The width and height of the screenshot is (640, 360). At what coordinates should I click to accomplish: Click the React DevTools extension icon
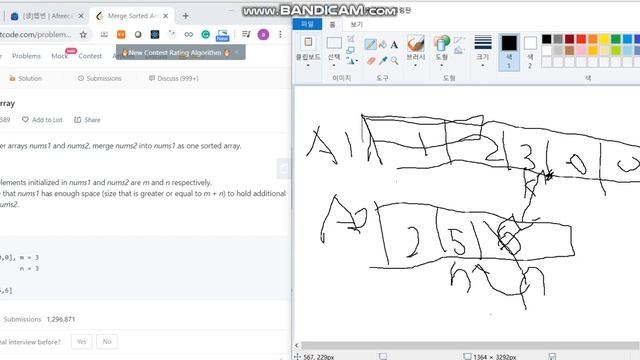(x=155, y=35)
